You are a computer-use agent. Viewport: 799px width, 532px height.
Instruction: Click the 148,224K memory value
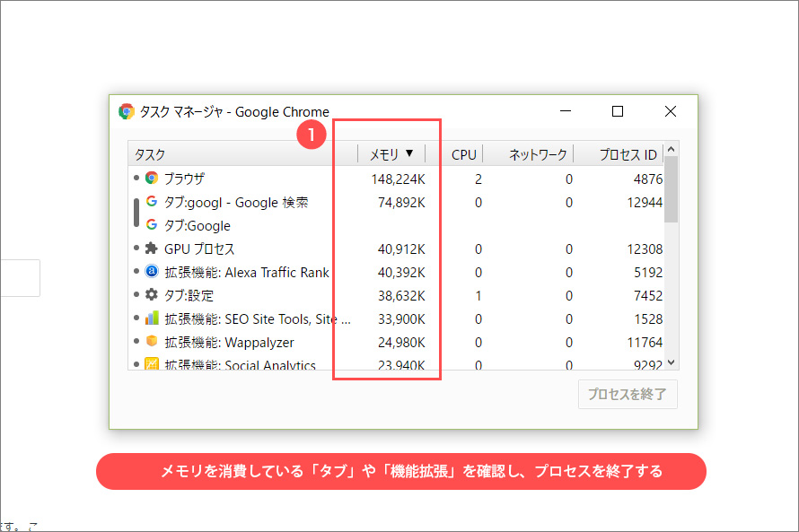click(398, 179)
